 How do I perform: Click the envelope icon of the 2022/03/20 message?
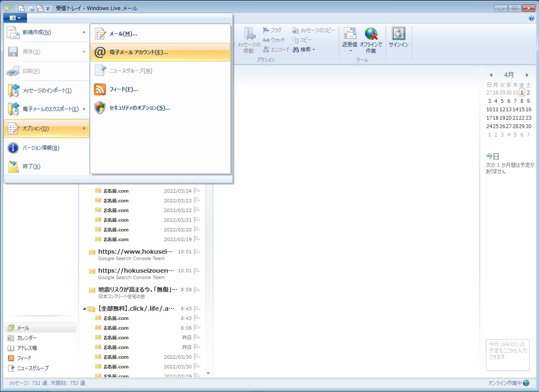pos(98,230)
